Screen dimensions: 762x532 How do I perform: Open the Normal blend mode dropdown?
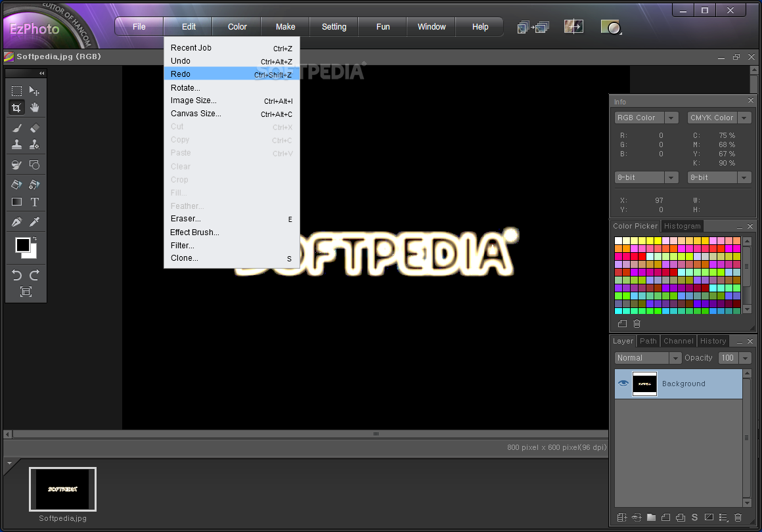click(675, 358)
